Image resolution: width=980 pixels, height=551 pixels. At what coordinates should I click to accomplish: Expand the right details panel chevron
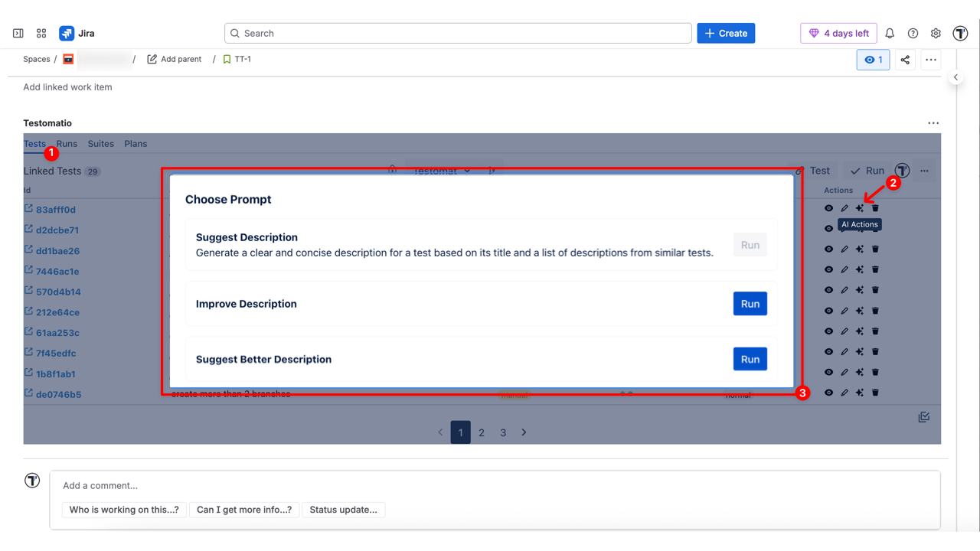(x=955, y=77)
